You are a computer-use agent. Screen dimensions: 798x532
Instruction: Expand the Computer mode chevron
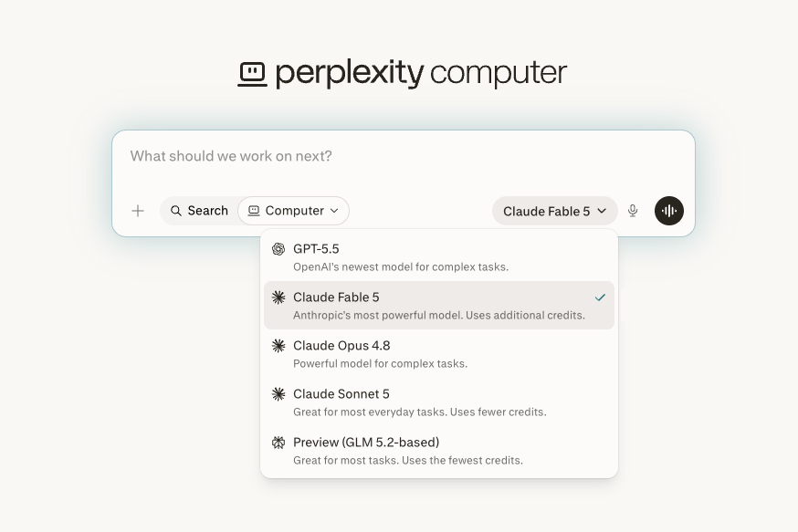coord(334,211)
